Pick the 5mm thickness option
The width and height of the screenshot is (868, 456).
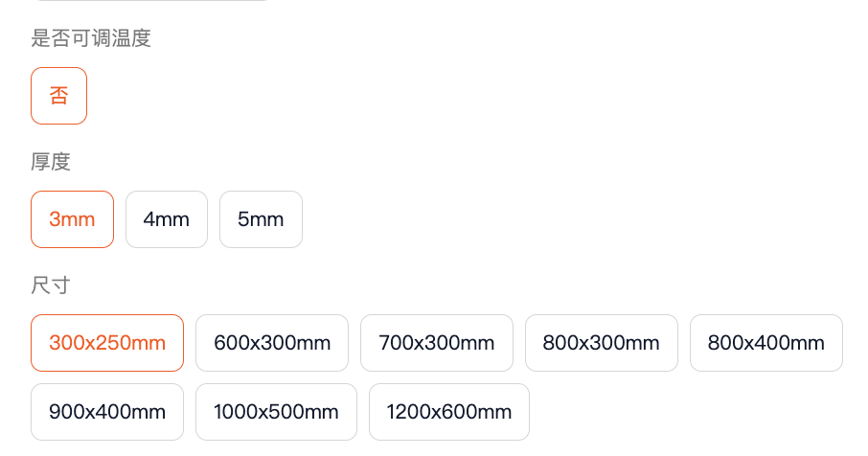click(x=261, y=219)
